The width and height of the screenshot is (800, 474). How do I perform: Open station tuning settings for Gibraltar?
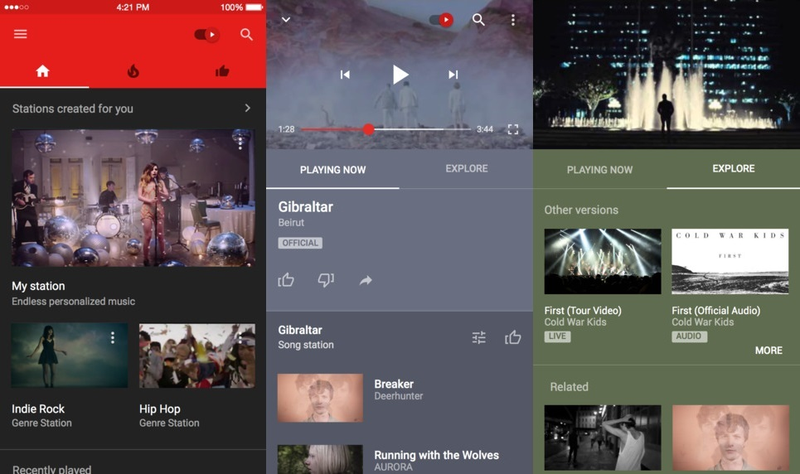click(479, 338)
